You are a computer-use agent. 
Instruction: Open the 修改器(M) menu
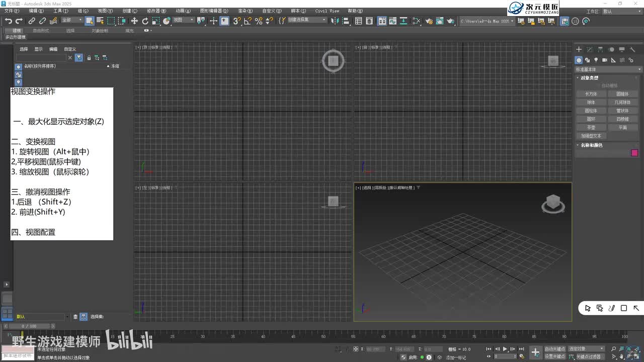pyautogui.click(x=156, y=11)
